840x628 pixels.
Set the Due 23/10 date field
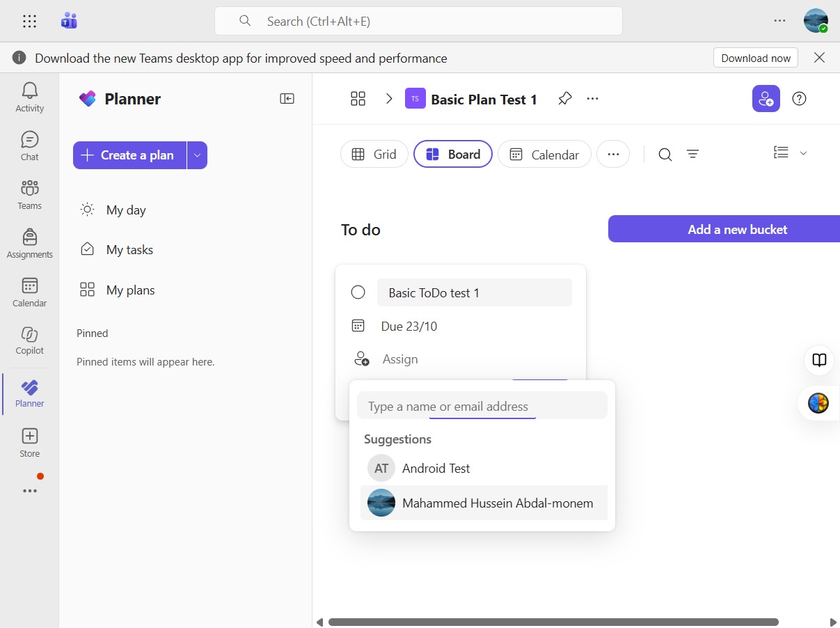pyautogui.click(x=409, y=326)
